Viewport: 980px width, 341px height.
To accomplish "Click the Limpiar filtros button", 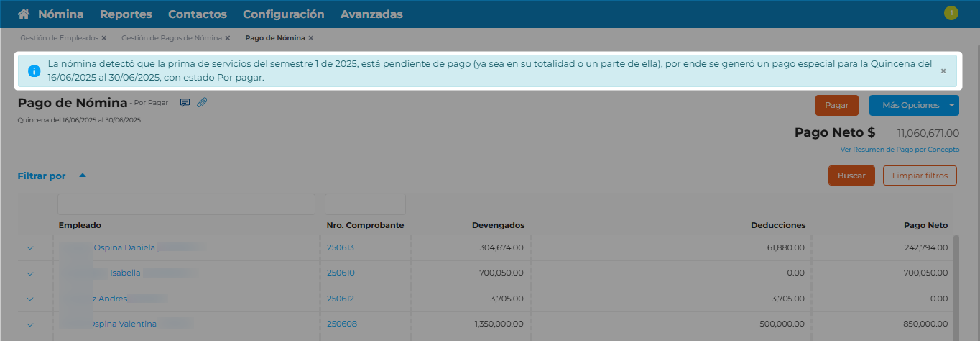I will [x=920, y=176].
